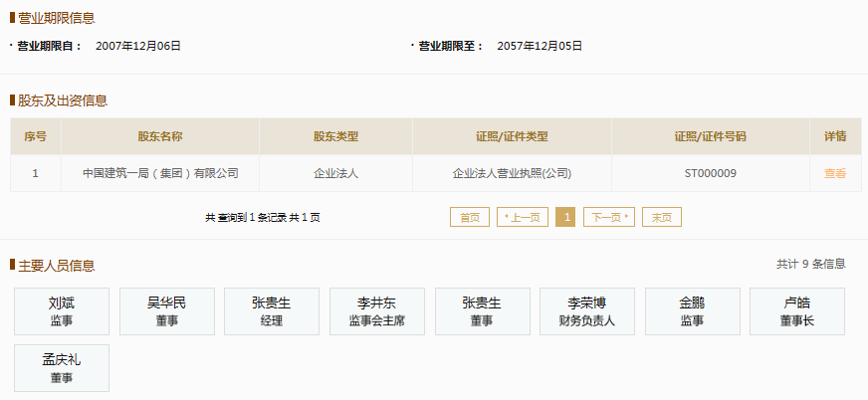The width and height of the screenshot is (868, 400).
Task: Click 企业法人营业执照(公司) certificate type cell
Action: pyautogui.click(x=512, y=173)
